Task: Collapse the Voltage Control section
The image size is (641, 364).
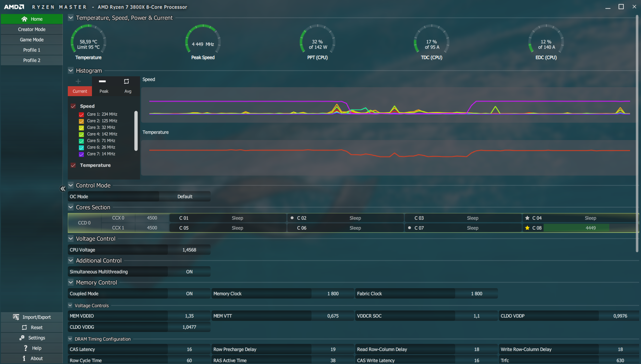Action: coord(71,238)
